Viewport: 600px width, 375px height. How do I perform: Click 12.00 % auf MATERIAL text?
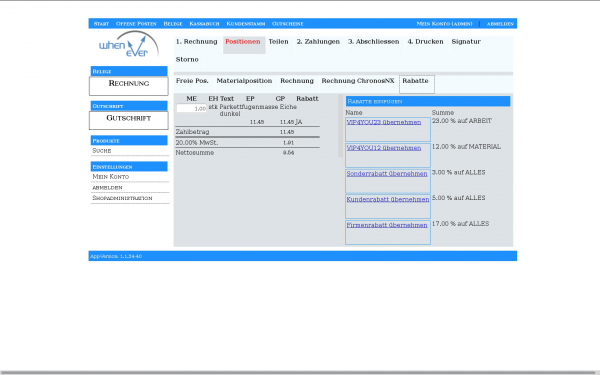coord(466,147)
